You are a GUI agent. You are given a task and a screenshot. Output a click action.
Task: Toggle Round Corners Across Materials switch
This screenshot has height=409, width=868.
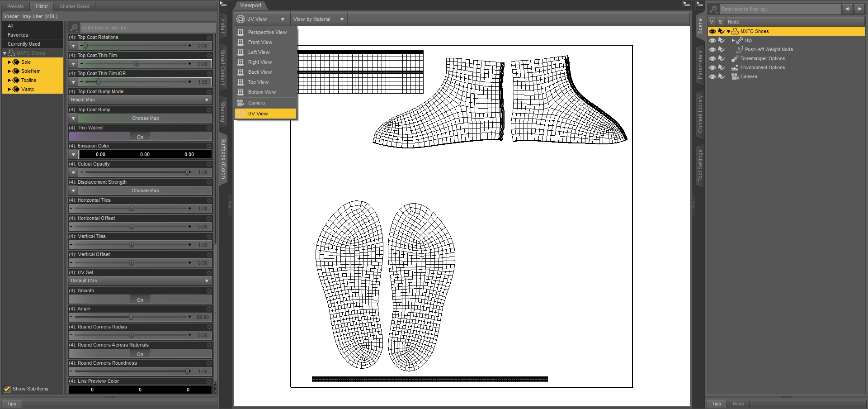click(x=140, y=354)
